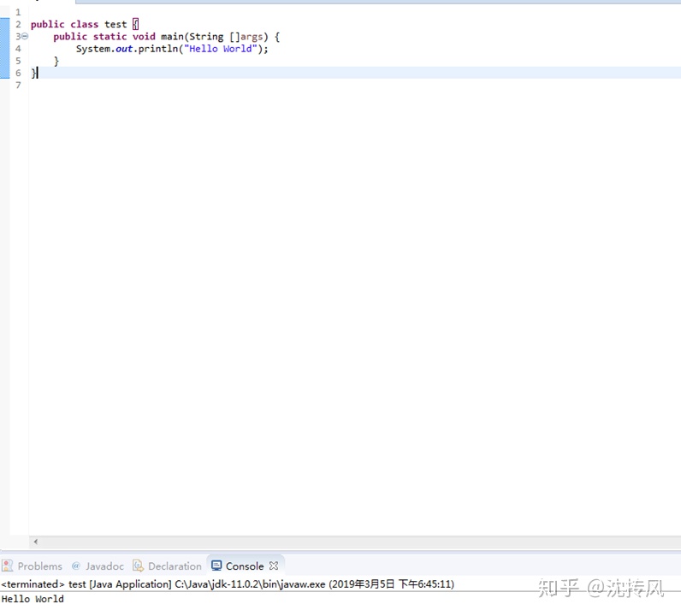Show the Declaration tab
Image resolution: width=681 pixels, height=616 pixels.
tap(167, 566)
